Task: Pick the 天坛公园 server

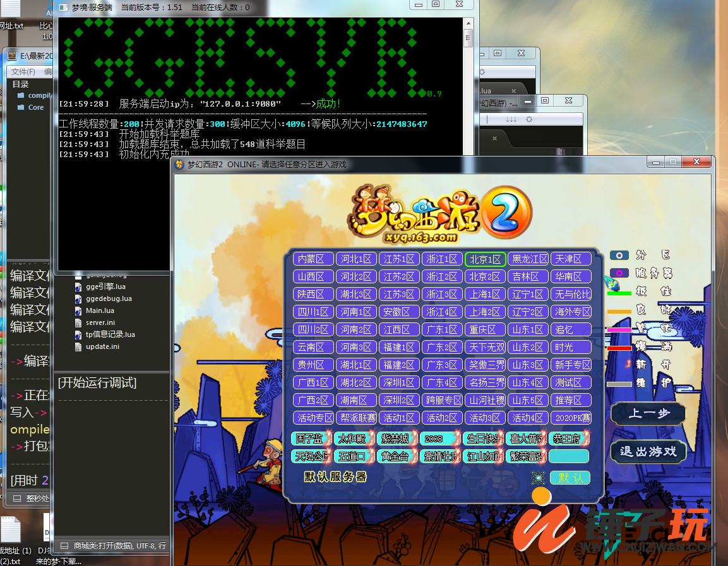Action: tap(311, 456)
